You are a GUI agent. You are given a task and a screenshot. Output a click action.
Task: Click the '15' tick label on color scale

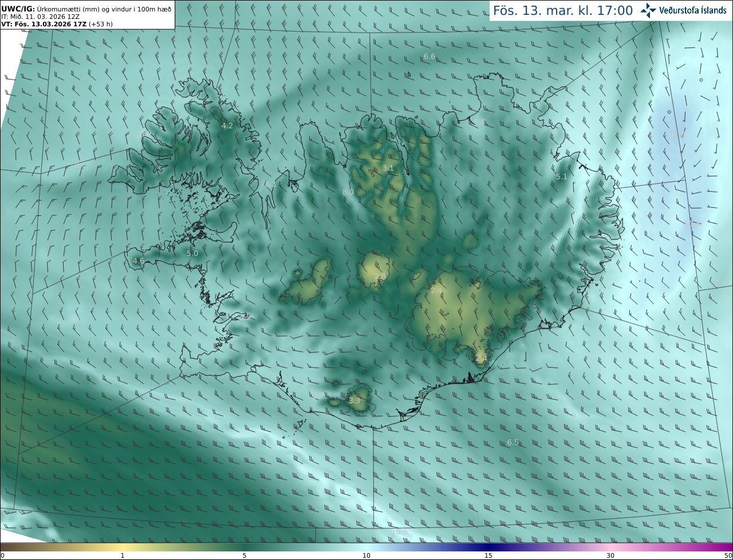tap(488, 556)
